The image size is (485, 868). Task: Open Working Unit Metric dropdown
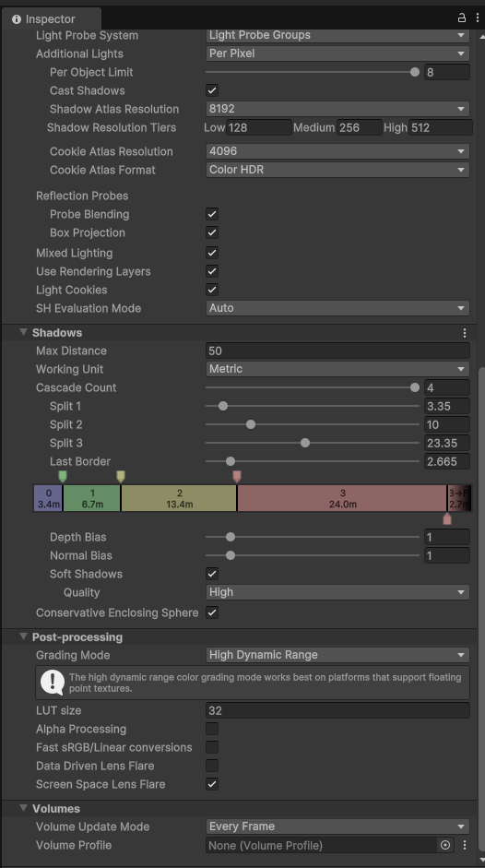[x=337, y=369]
